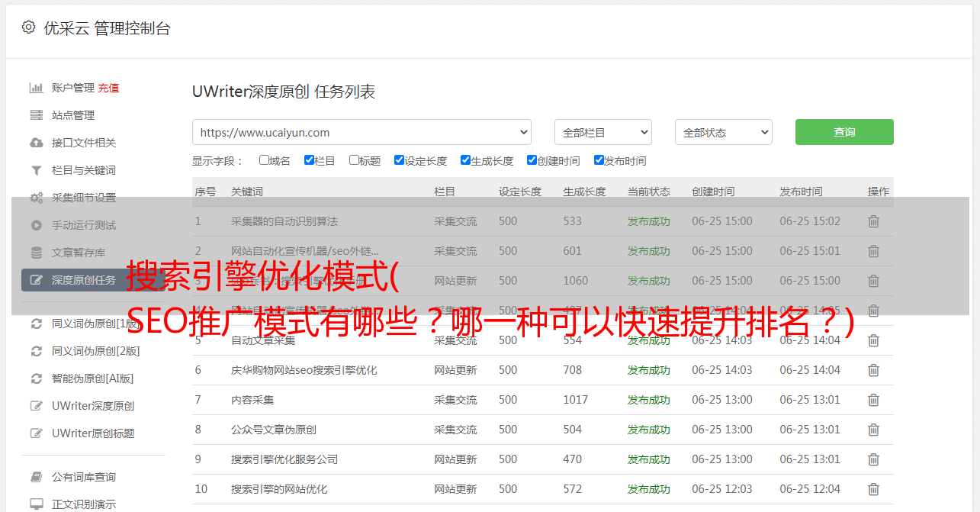Click keyword 搜索引擎优化服务公司

[x=284, y=459]
